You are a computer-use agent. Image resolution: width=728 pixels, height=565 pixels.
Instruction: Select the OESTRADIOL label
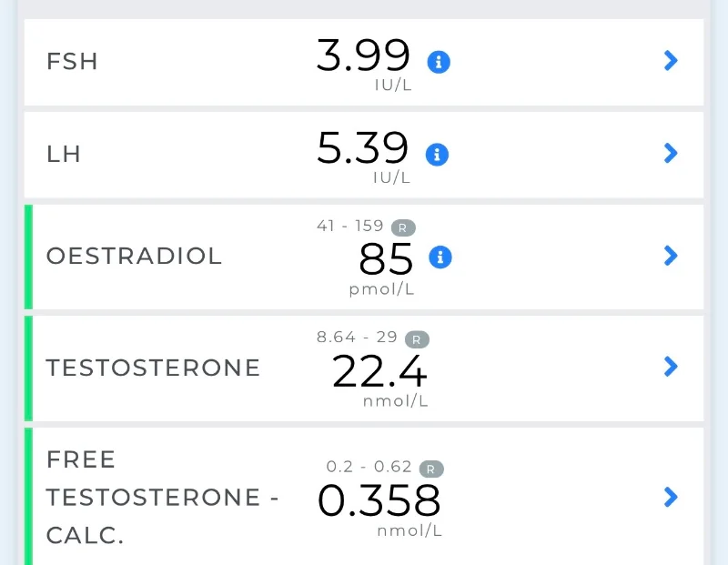pyautogui.click(x=134, y=256)
